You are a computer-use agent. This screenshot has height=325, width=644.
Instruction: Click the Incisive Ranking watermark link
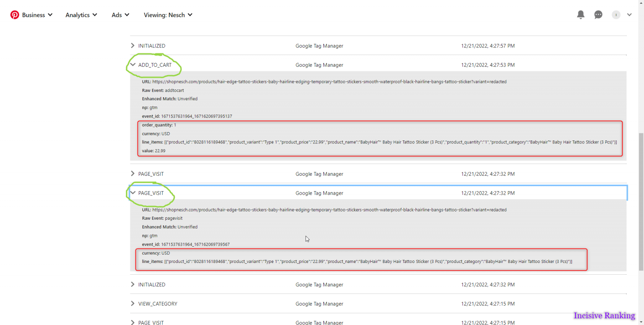point(604,316)
